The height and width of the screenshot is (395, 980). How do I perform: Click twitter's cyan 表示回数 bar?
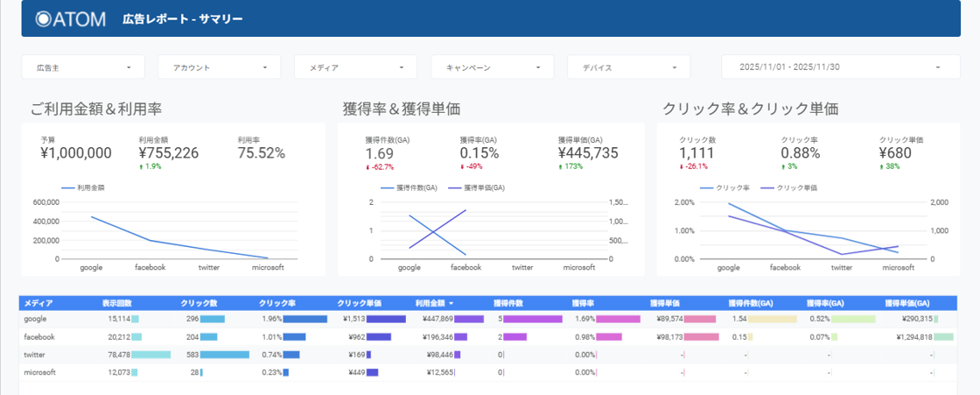[150, 355]
